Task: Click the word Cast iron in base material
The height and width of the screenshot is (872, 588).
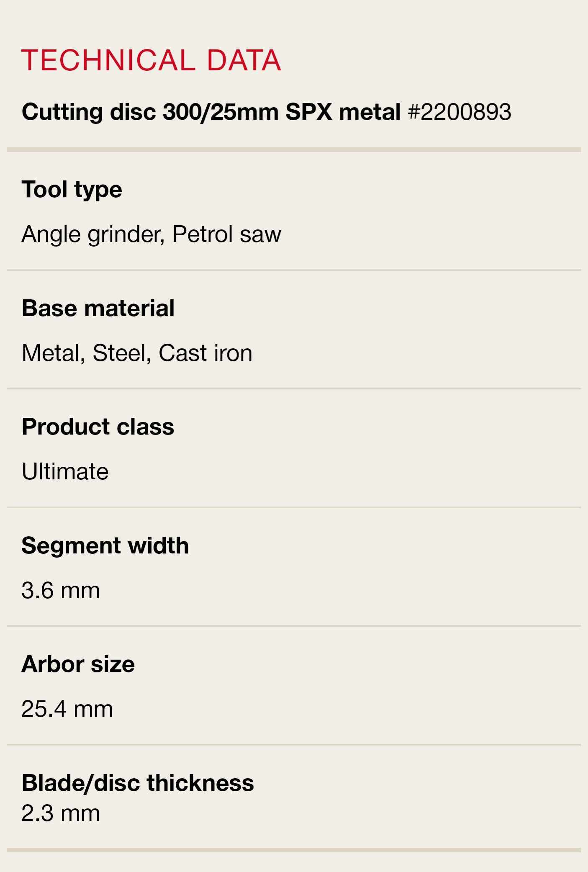Action: [x=205, y=353]
